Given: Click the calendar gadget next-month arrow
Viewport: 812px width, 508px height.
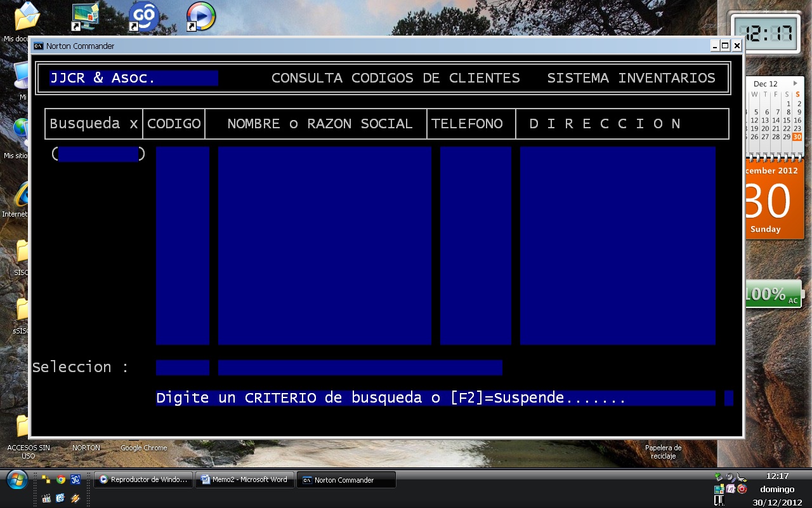Looking at the screenshot, I should coord(796,83).
